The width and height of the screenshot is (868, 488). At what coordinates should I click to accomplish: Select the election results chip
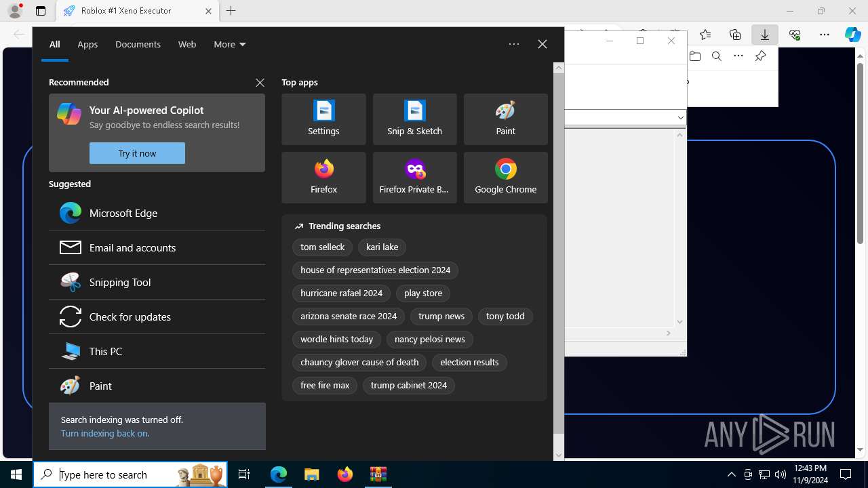pos(469,363)
